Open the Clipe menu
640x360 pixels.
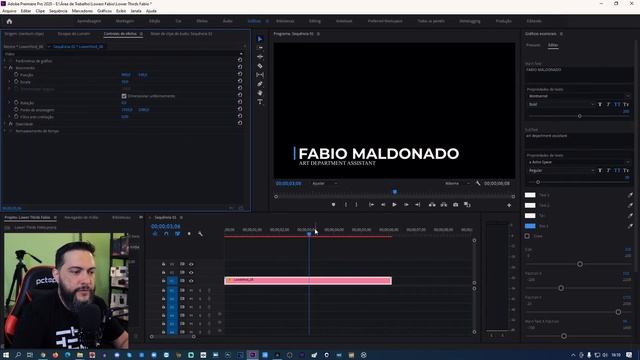tap(40, 11)
